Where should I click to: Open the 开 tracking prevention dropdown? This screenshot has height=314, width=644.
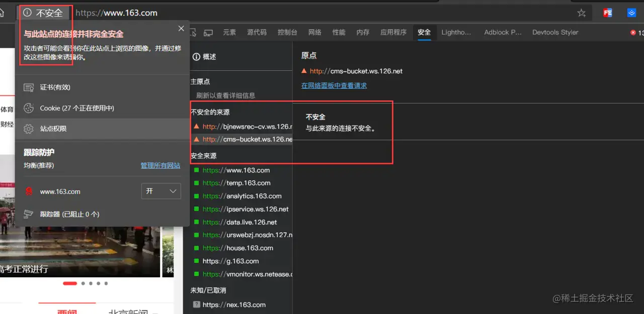(161, 191)
